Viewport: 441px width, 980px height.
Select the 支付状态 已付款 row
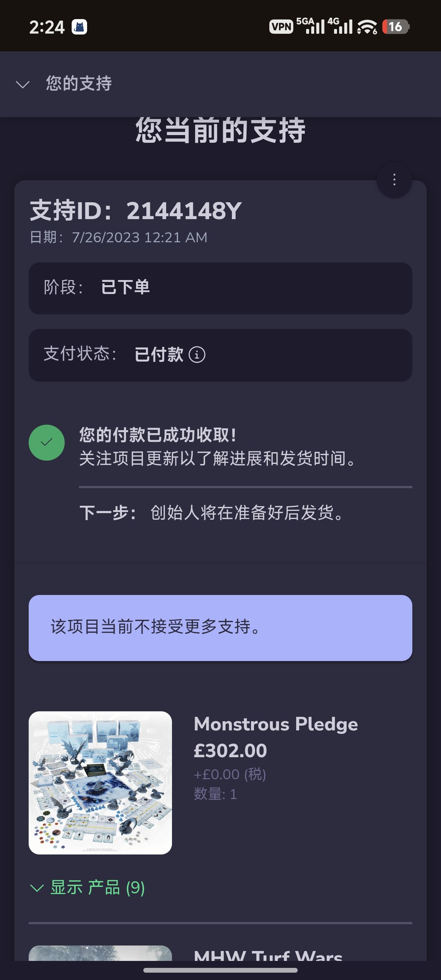pyautogui.click(x=220, y=355)
